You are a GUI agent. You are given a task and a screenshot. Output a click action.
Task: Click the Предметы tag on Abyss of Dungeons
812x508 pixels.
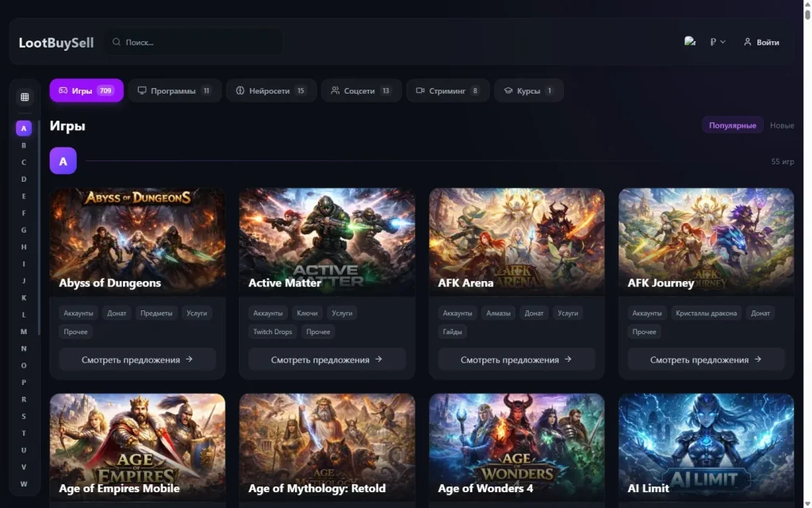click(x=156, y=313)
